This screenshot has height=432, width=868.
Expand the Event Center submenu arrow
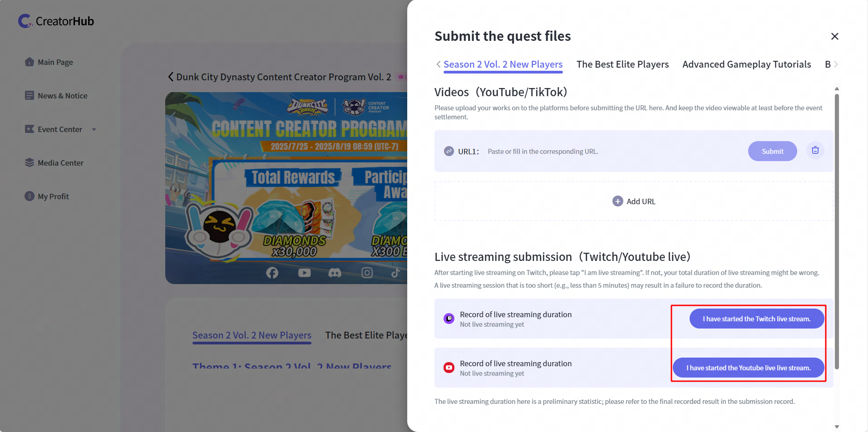[x=94, y=129]
